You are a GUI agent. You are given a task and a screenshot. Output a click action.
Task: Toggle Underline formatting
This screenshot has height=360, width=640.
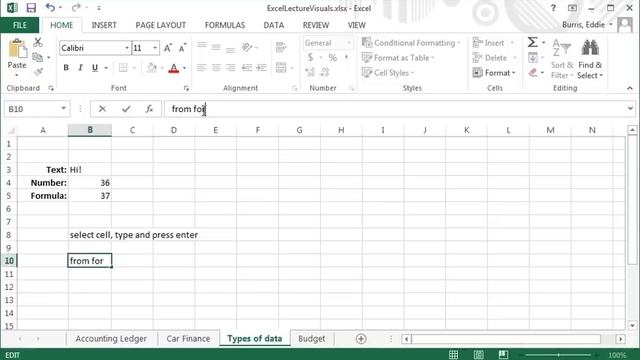click(95, 68)
